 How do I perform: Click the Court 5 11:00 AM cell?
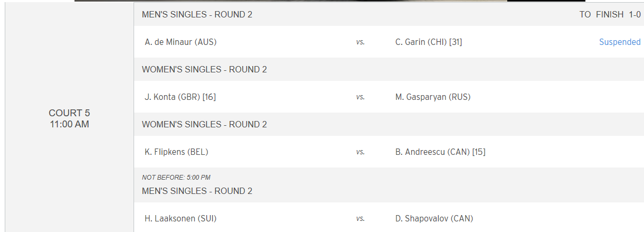(x=69, y=119)
